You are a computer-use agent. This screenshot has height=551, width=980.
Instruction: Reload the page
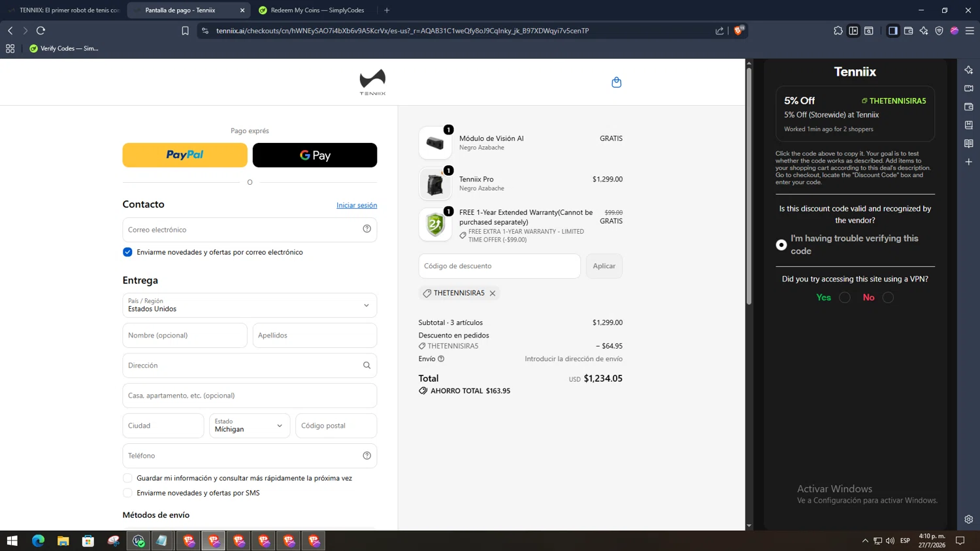[41, 31]
